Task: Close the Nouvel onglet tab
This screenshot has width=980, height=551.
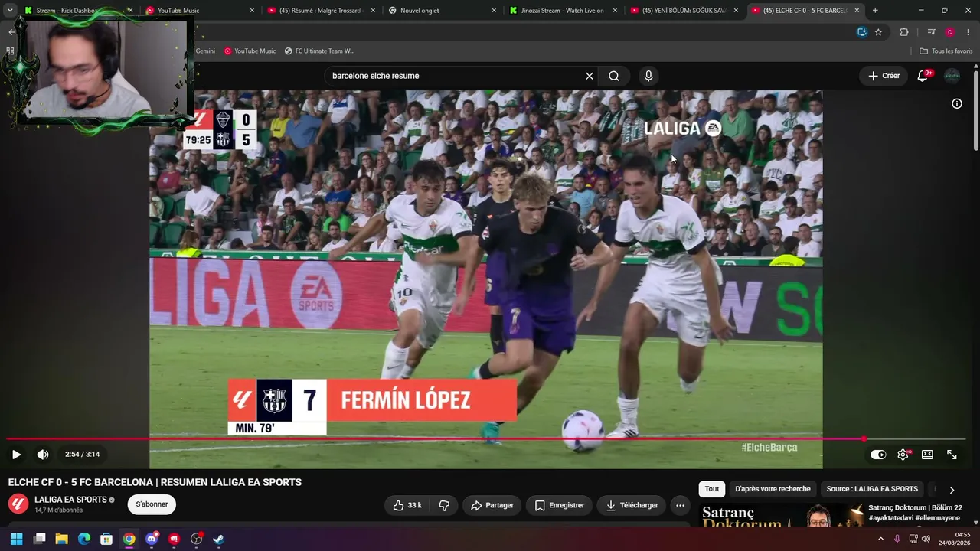Action: tap(494, 11)
